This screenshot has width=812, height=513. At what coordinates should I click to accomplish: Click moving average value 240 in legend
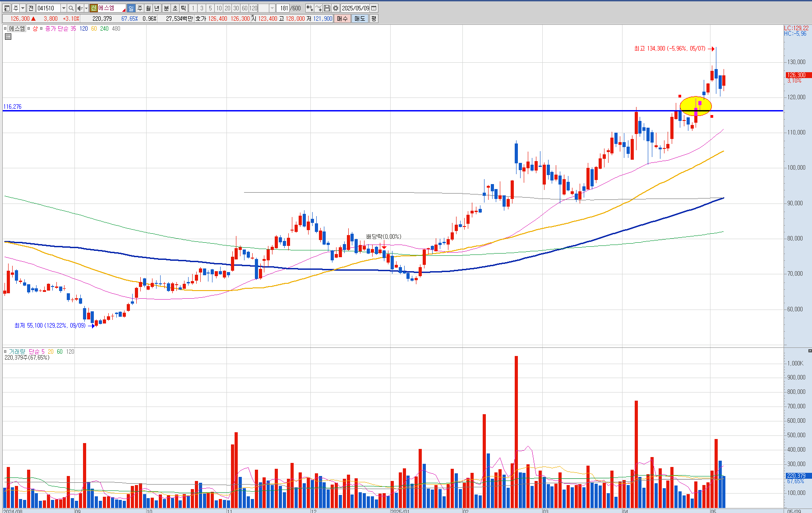104,28
